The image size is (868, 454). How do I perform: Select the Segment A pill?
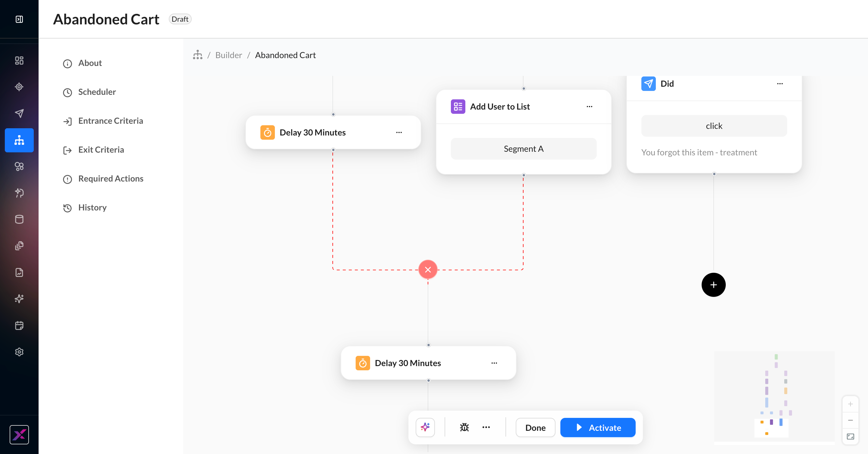coord(524,149)
